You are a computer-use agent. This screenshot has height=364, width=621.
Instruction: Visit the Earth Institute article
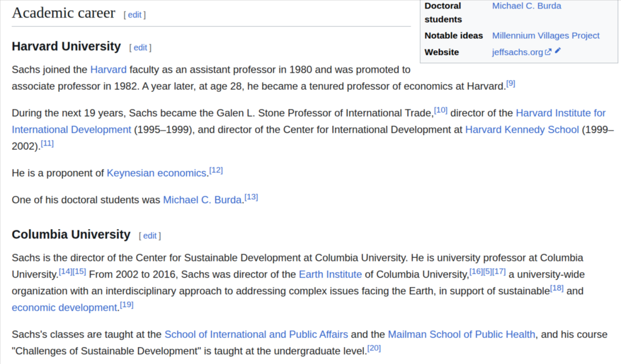pos(330,274)
